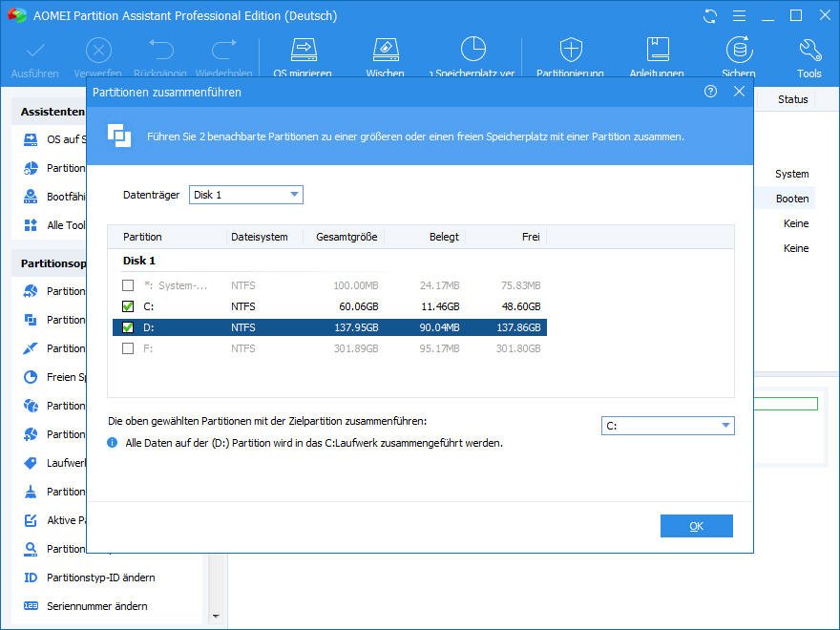Click the sidebar scroll down arrow
Screen dimensions: 840x630
(216, 616)
